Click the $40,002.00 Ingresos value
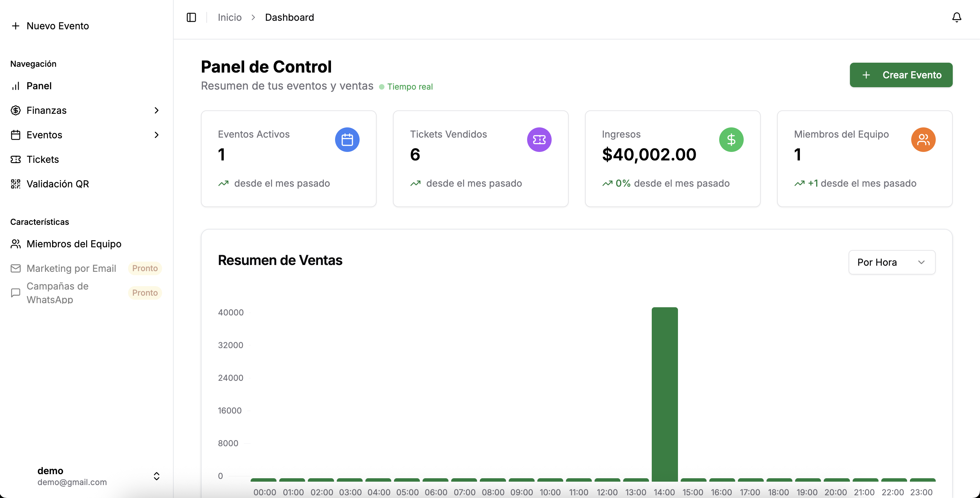Screen dimensions: 980x498 tap(649, 155)
